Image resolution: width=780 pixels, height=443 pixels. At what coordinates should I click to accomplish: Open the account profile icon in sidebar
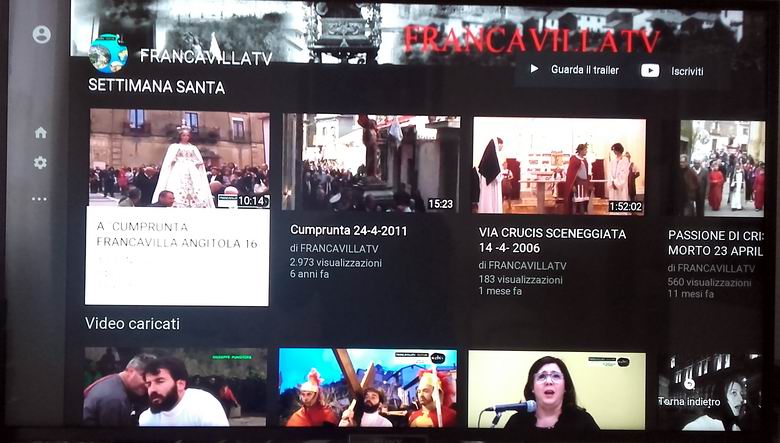pyautogui.click(x=41, y=34)
